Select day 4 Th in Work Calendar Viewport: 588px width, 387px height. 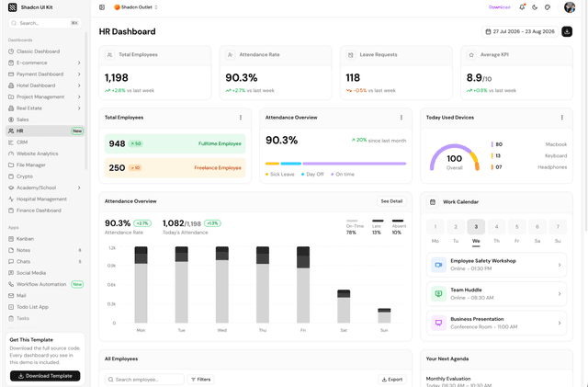tap(496, 227)
